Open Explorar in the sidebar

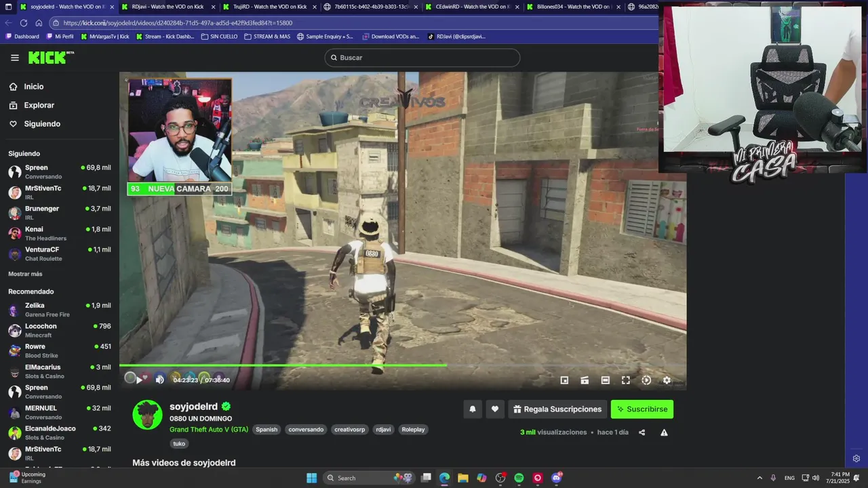(39, 105)
